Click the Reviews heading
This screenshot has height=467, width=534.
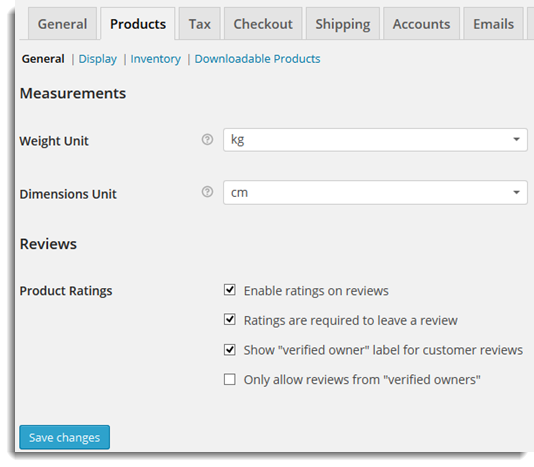[48, 244]
